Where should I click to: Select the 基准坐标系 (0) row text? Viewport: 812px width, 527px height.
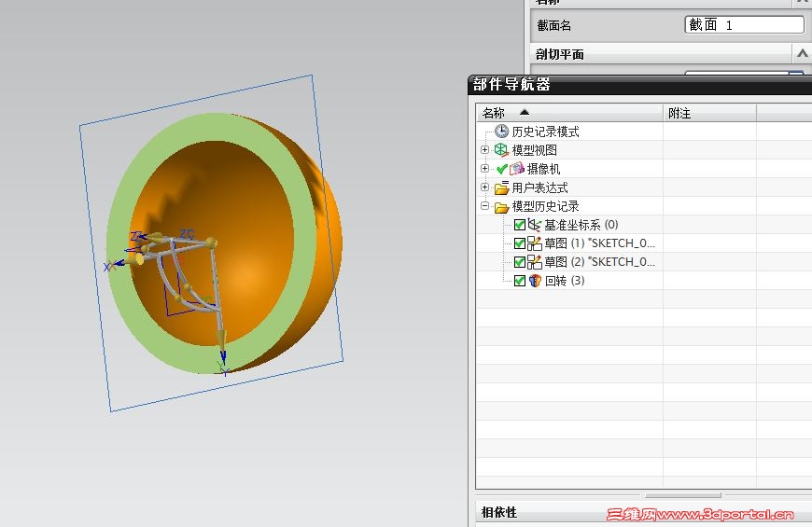581,225
